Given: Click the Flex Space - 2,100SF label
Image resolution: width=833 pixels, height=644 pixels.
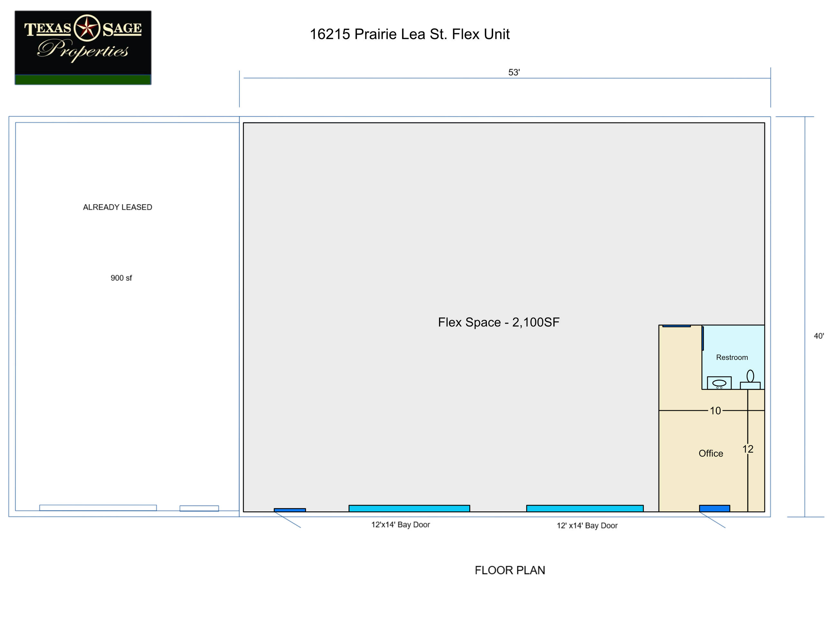Looking at the screenshot, I should pyautogui.click(x=499, y=322).
